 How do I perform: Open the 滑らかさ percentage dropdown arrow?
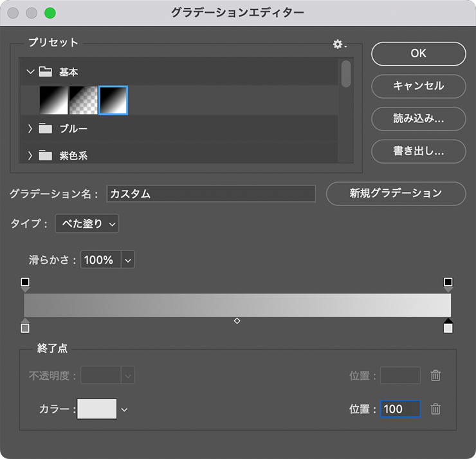127,260
